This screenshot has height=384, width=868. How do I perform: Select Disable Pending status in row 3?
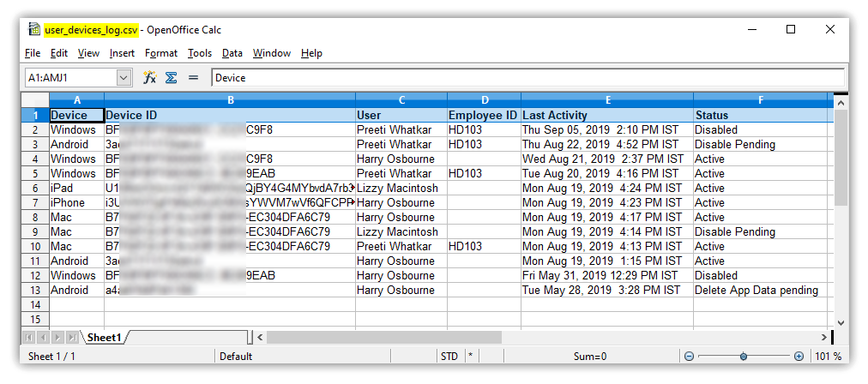761,144
